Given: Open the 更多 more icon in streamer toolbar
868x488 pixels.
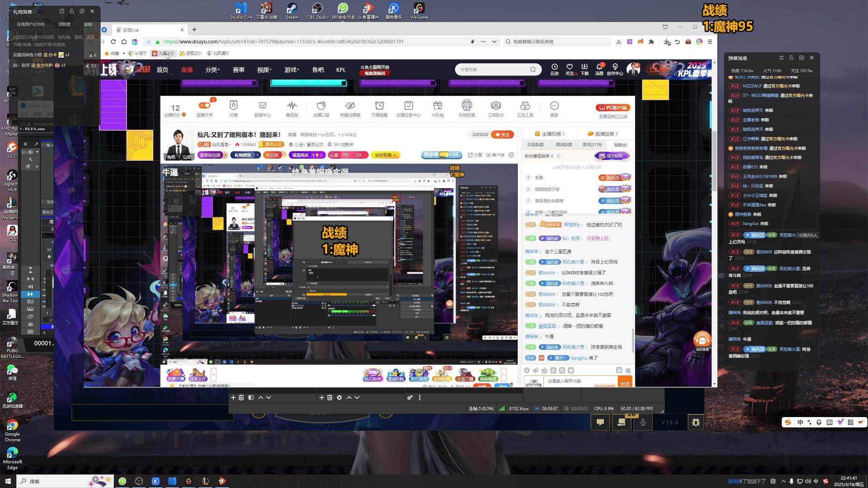Looking at the screenshot, I should coord(554,108).
